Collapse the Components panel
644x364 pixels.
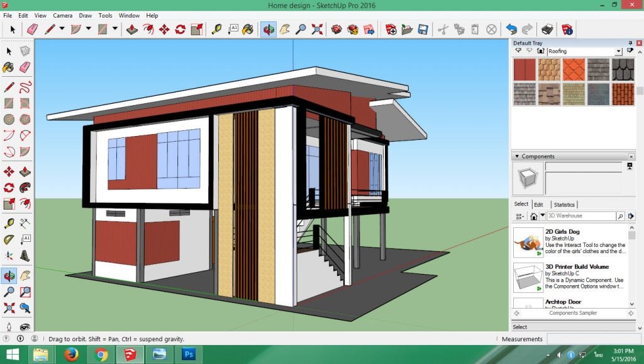coord(517,156)
